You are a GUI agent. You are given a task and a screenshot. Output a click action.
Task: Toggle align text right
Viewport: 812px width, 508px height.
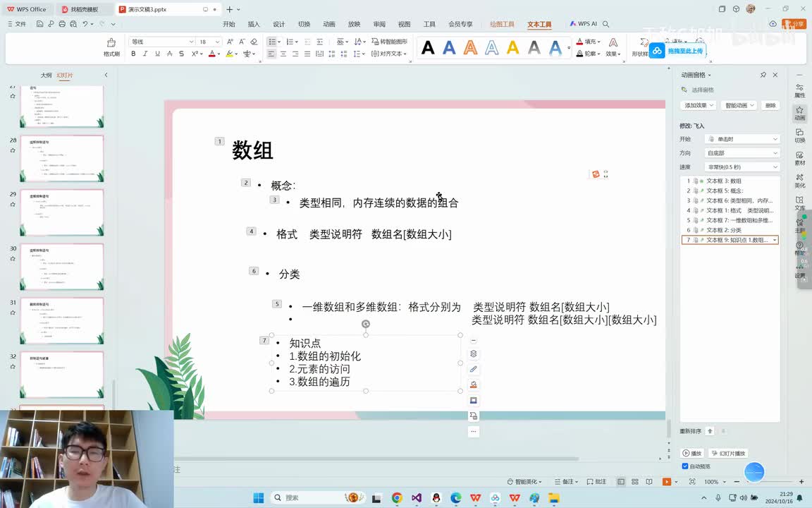click(295, 54)
